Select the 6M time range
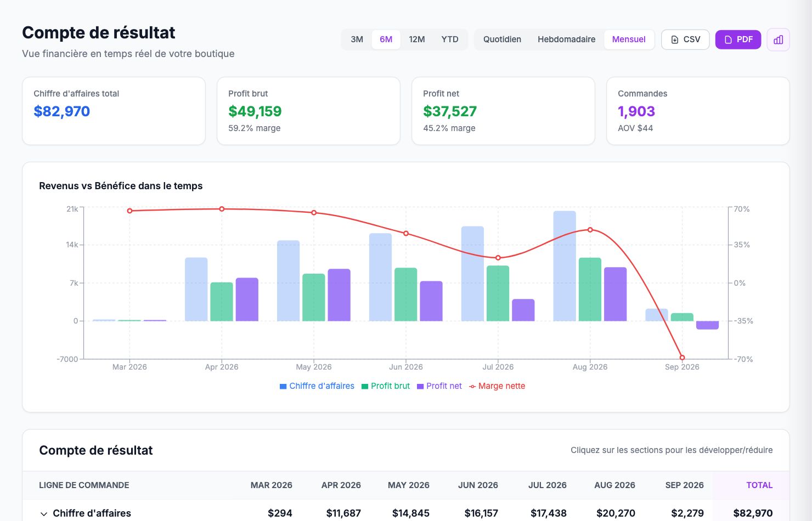 (386, 39)
